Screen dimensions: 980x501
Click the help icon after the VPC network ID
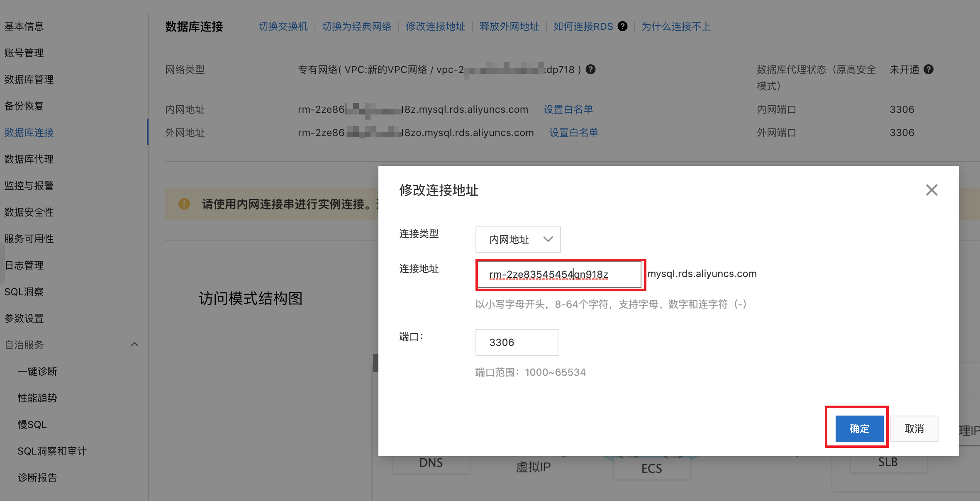590,69
